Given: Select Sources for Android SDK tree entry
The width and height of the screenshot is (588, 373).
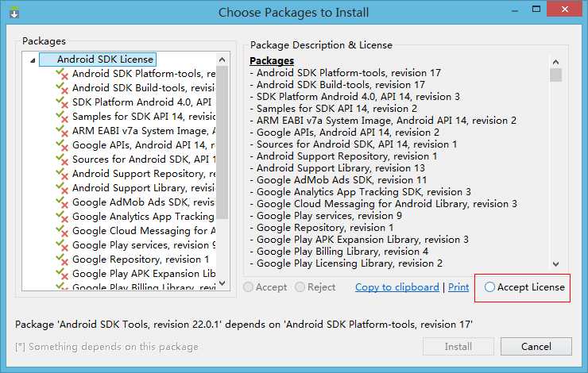Looking at the screenshot, I should pos(144,160).
